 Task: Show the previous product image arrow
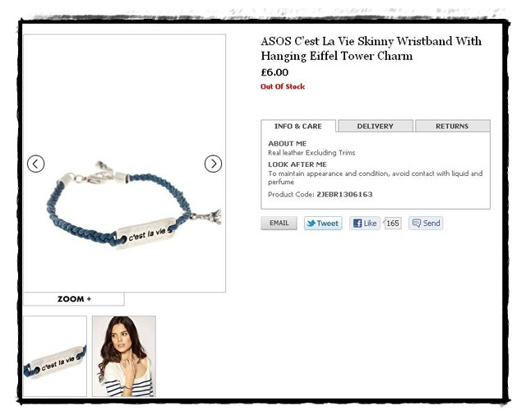pyautogui.click(x=35, y=164)
